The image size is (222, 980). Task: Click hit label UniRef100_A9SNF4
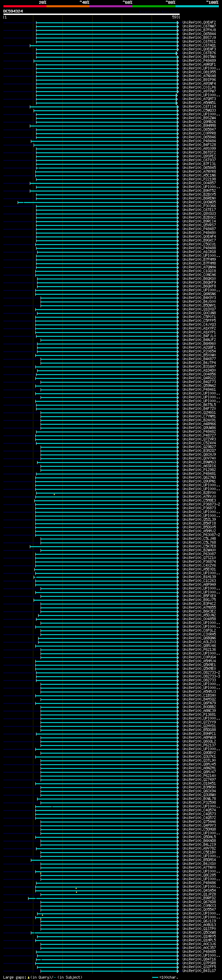click(x=199, y=84)
